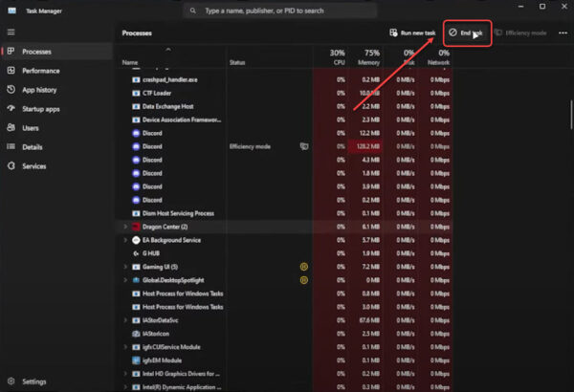574x392 pixels.
Task: Switch to the Details tab
Action: (33, 146)
